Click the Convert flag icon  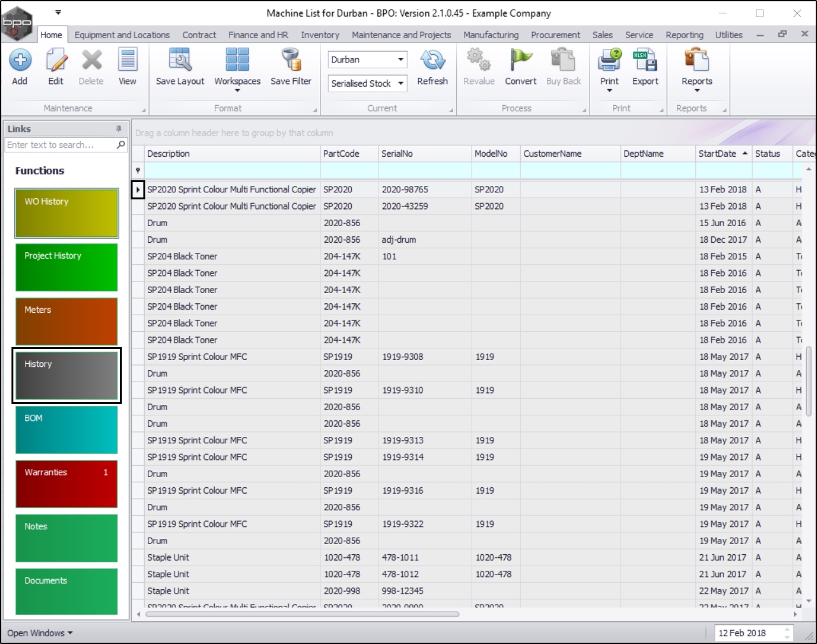(x=521, y=61)
